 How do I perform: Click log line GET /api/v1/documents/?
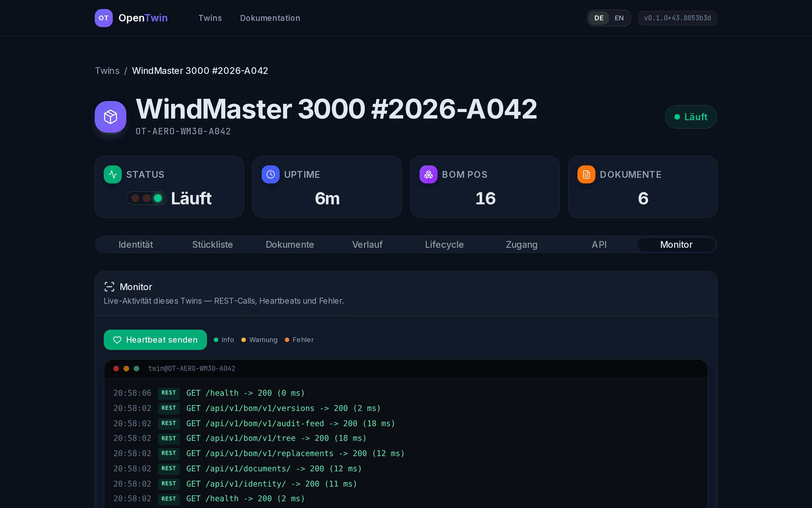pos(274,468)
